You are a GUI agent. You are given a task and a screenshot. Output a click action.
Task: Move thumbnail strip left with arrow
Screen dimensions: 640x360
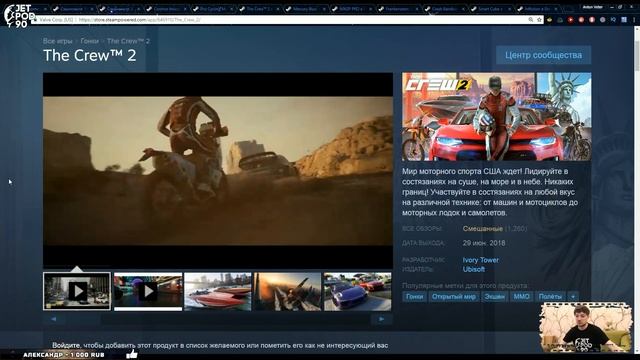[54, 319]
